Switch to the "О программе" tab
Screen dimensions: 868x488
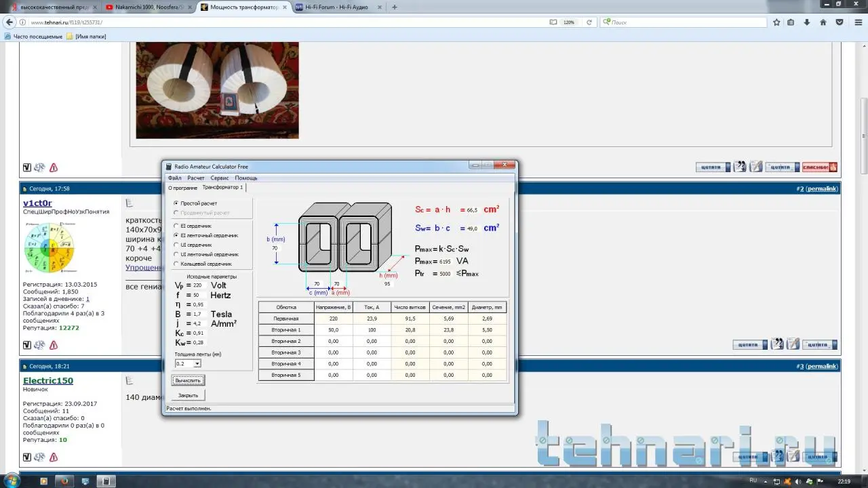point(182,188)
